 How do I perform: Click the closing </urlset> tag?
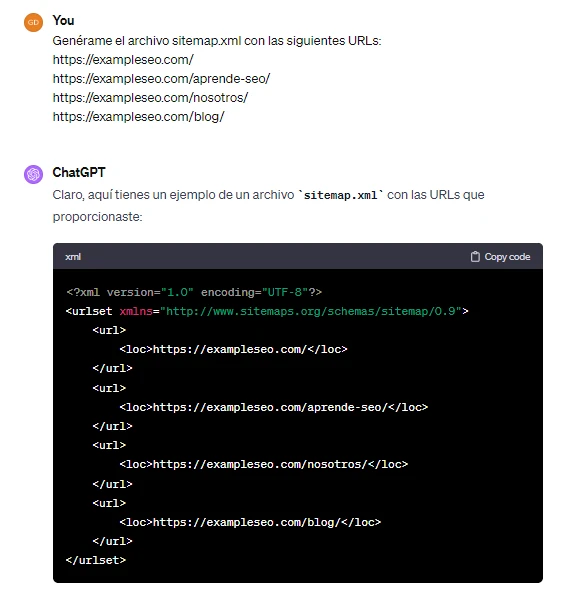pos(96,560)
